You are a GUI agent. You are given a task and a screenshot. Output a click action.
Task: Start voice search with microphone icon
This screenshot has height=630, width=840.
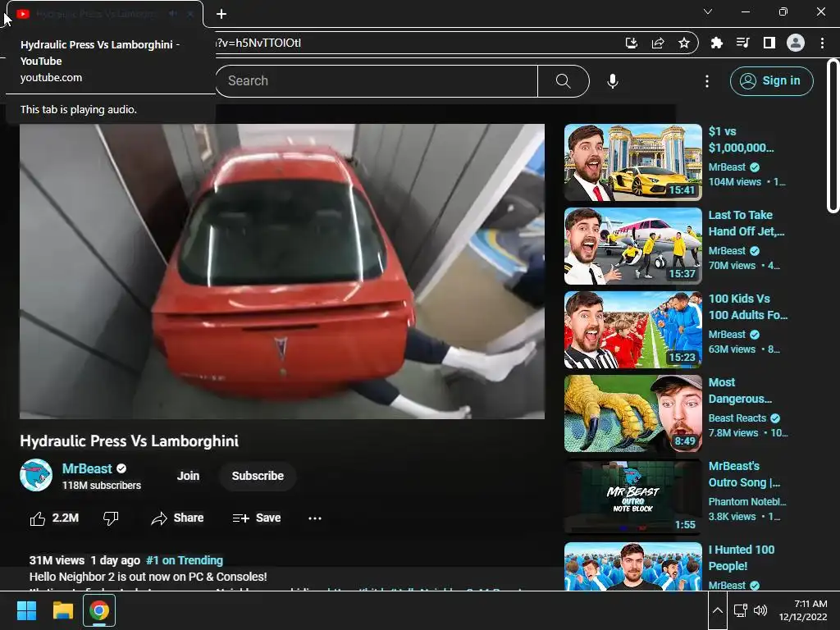point(613,81)
